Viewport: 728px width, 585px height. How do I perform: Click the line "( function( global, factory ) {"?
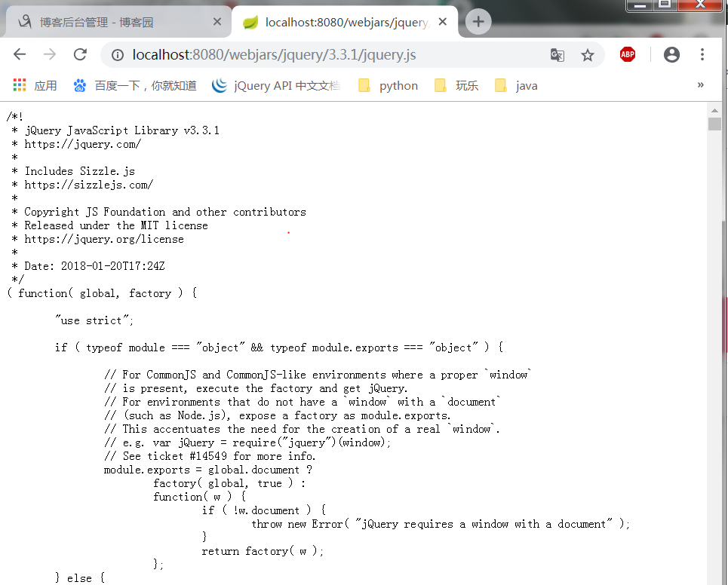point(102,293)
